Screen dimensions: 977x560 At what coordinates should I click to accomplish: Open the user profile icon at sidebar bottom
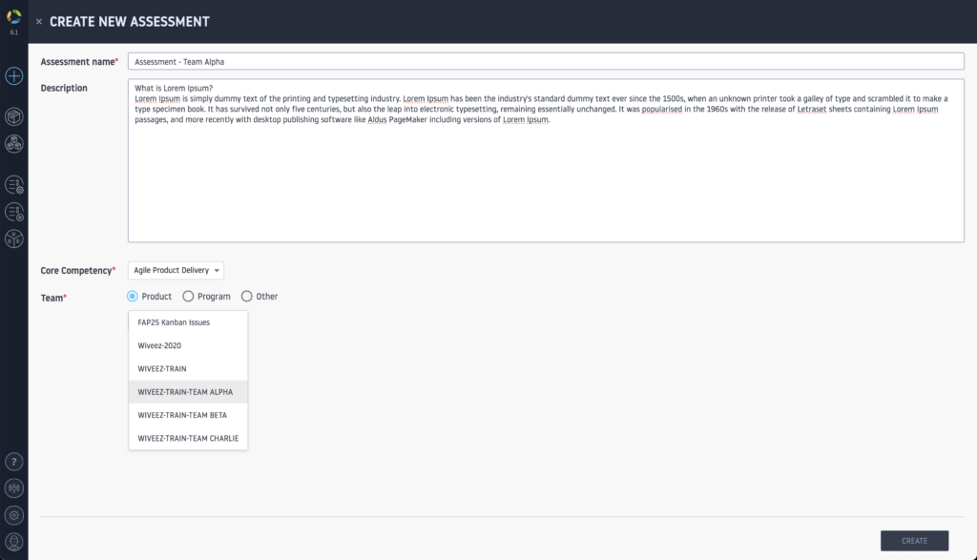(14, 542)
